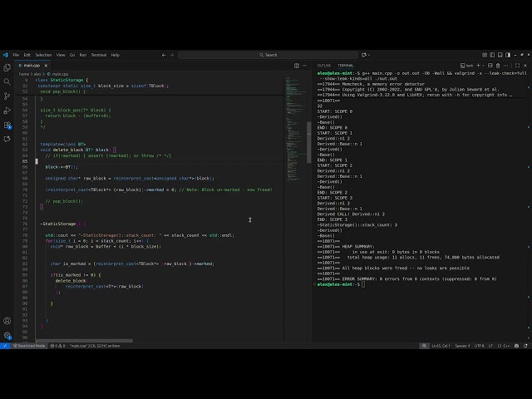Open the Accounts menu in activity bar
Screen dimensions: 532x399
click(x=7, y=321)
